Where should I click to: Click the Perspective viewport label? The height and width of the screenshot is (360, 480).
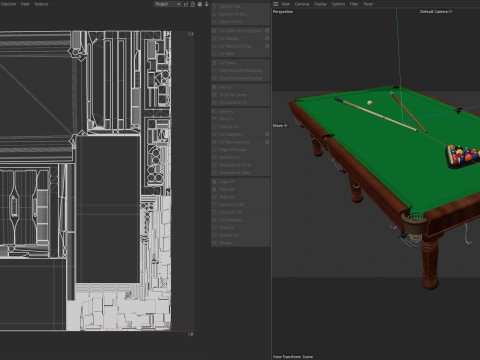(283, 12)
